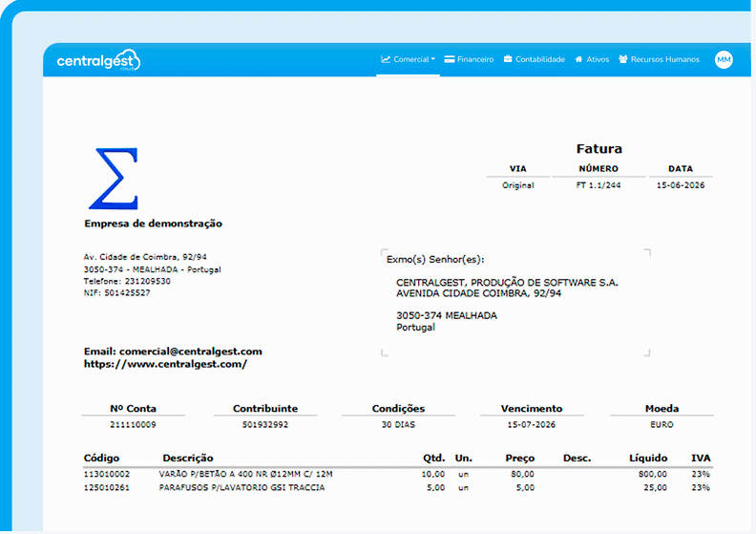Click the comercial@centralgest.com email address
The image size is (756, 534).
pos(191,352)
